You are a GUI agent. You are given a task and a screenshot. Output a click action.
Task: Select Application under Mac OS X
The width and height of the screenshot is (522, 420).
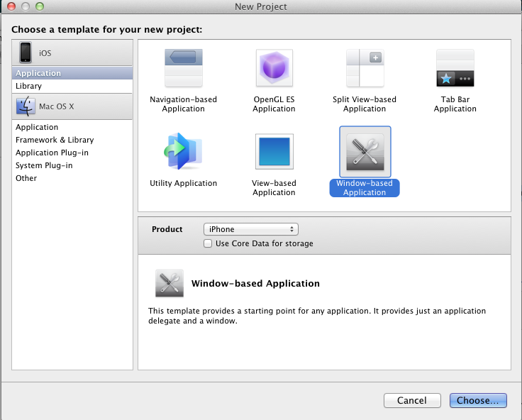point(72,127)
